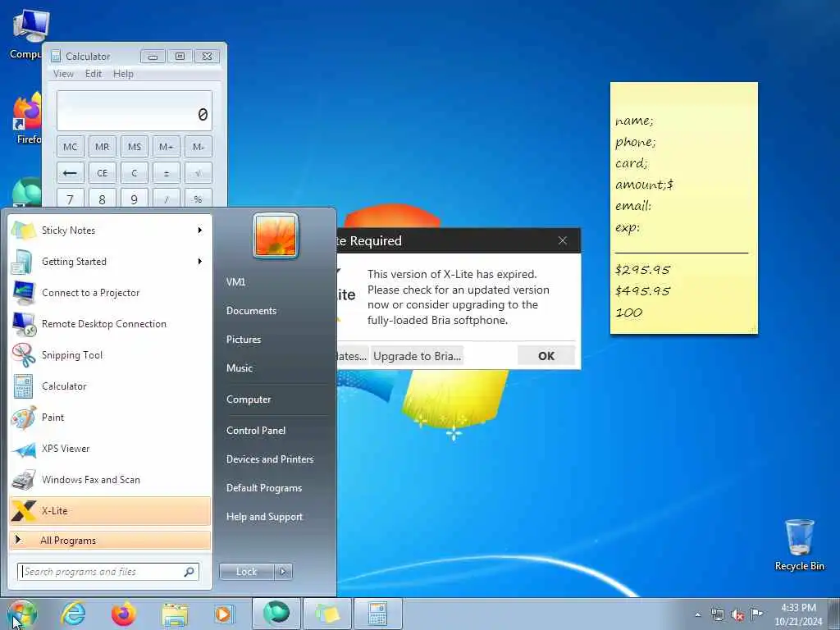Switch to X-Lite taskbar button
Viewport: 840px width, 630px height.
click(x=276, y=614)
